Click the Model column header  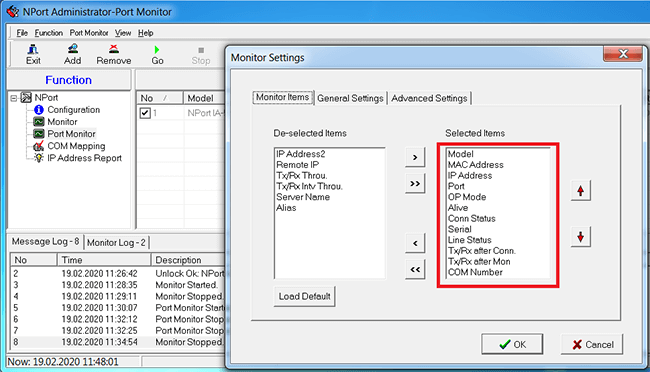205,98
